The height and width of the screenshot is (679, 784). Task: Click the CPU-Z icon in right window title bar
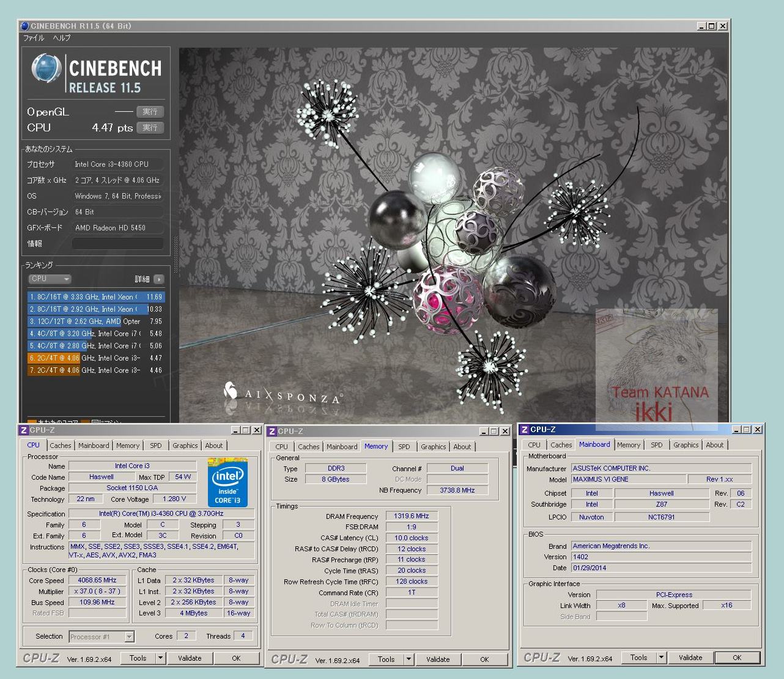click(x=525, y=430)
